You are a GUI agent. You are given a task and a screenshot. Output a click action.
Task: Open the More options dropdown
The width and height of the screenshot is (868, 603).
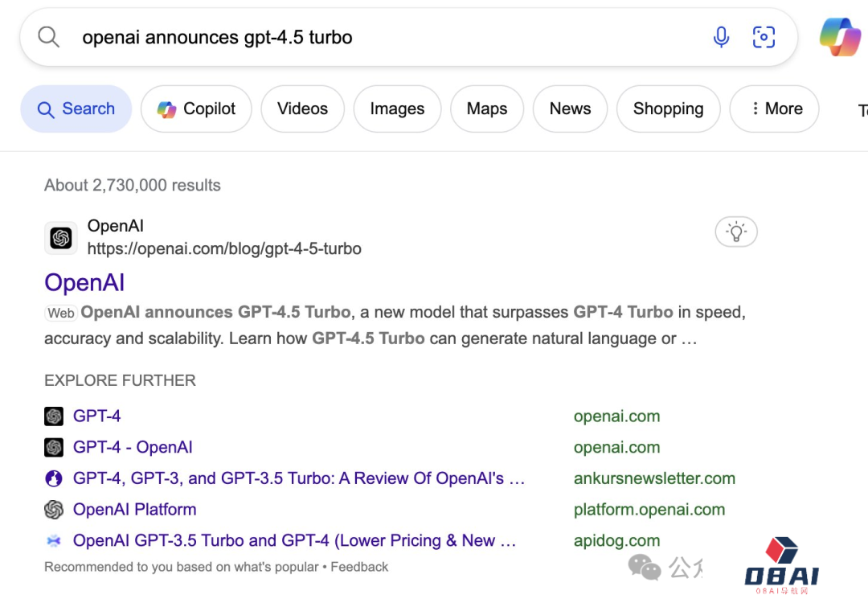tap(774, 109)
